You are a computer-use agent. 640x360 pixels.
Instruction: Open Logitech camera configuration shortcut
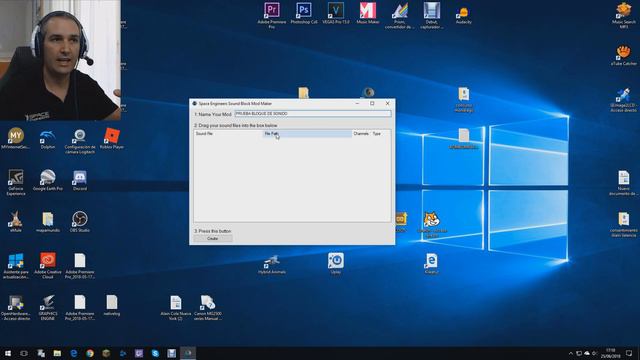[x=80, y=141]
